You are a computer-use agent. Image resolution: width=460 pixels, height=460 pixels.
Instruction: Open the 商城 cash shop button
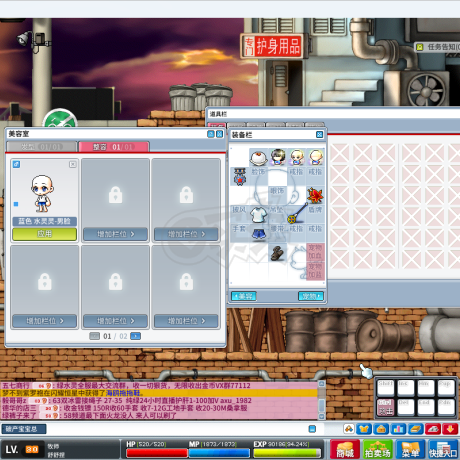pos(345,449)
